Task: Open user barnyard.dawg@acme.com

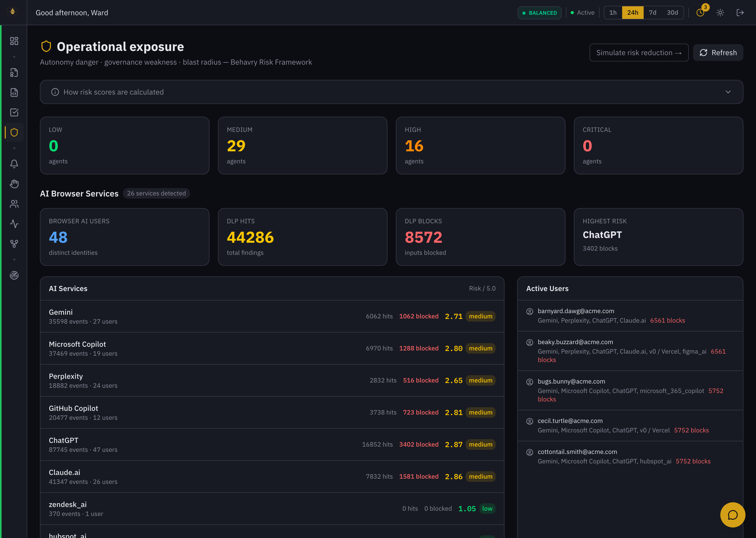Action: click(x=576, y=311)
